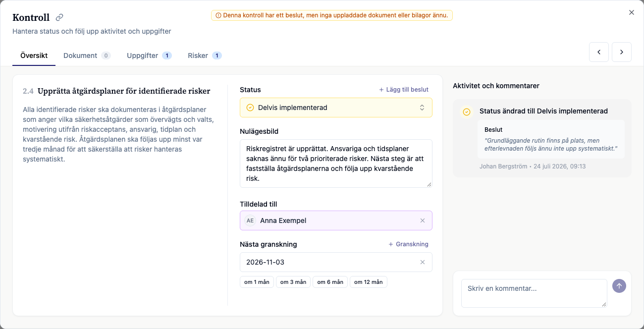
Task: Click Status ändrad till Delvis implementerad text
Action: pyautogui.click(x=543, y=111)
